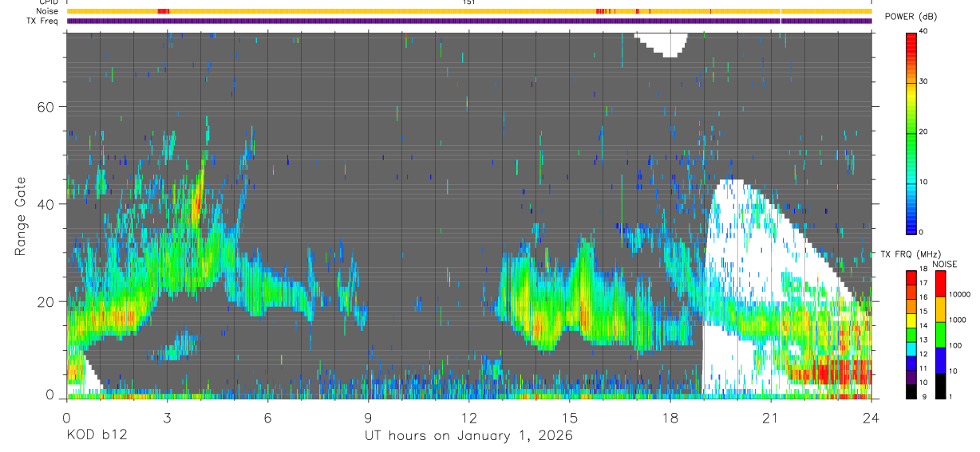Click the 9 label on TX FRQ scale

point(923,396)
